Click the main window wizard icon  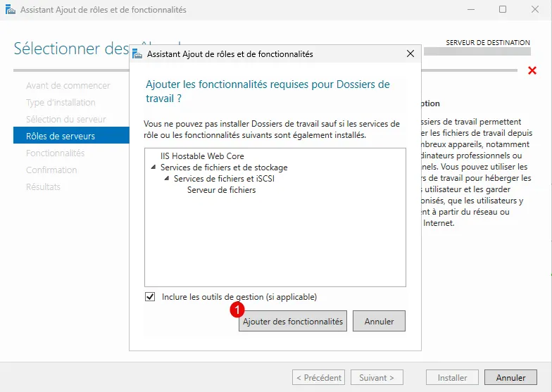9,10
